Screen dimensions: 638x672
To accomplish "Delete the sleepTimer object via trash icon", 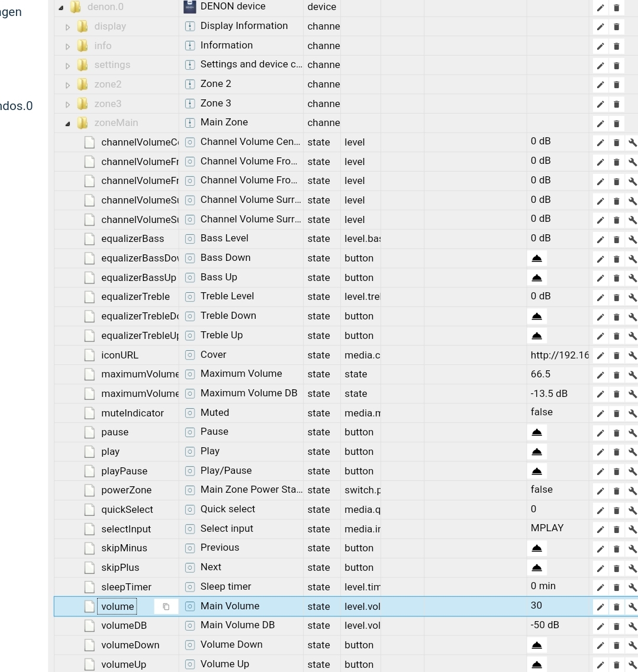I will point(616,587).
